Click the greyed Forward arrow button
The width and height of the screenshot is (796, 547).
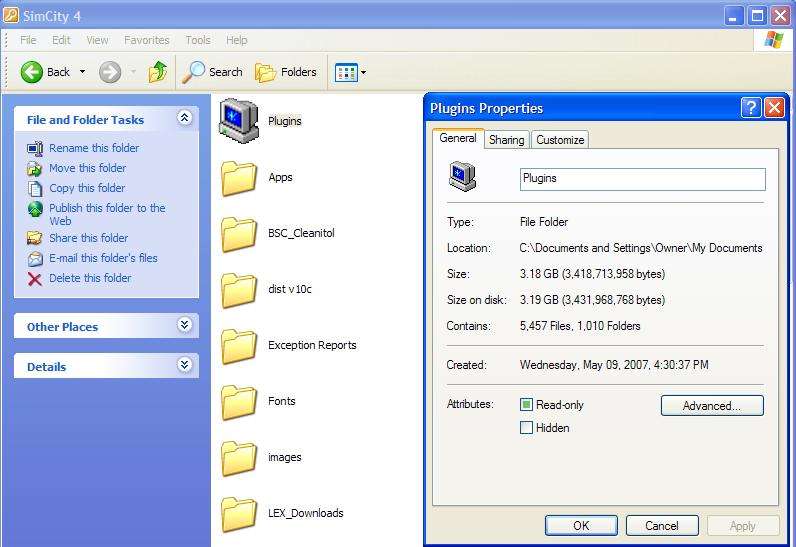point(110,72)
